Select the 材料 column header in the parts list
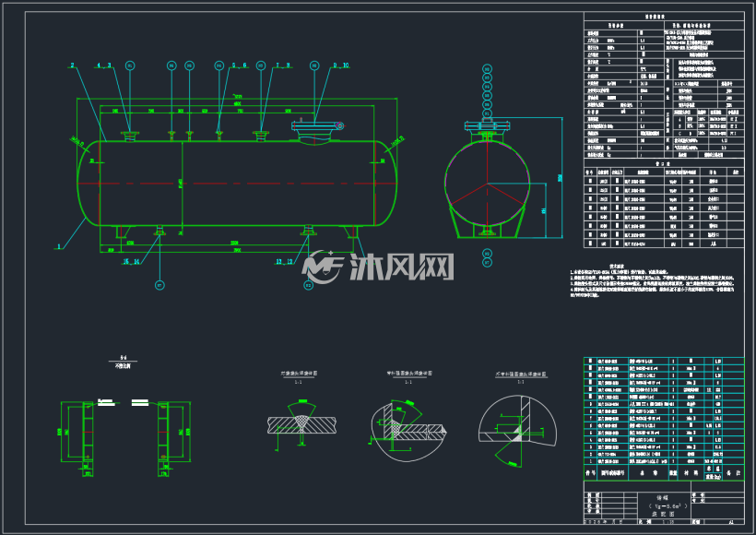756x535 pixels. (691, 473)
